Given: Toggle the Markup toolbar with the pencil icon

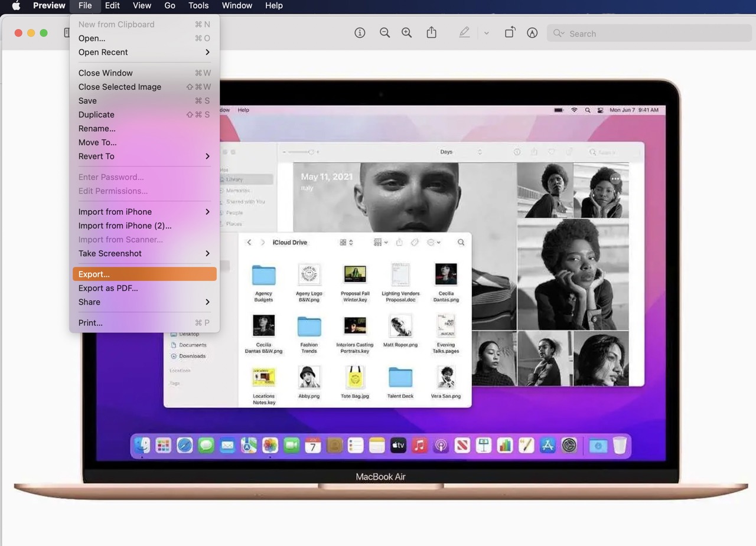Looking at the screenshot, I should tap(532, 33).
